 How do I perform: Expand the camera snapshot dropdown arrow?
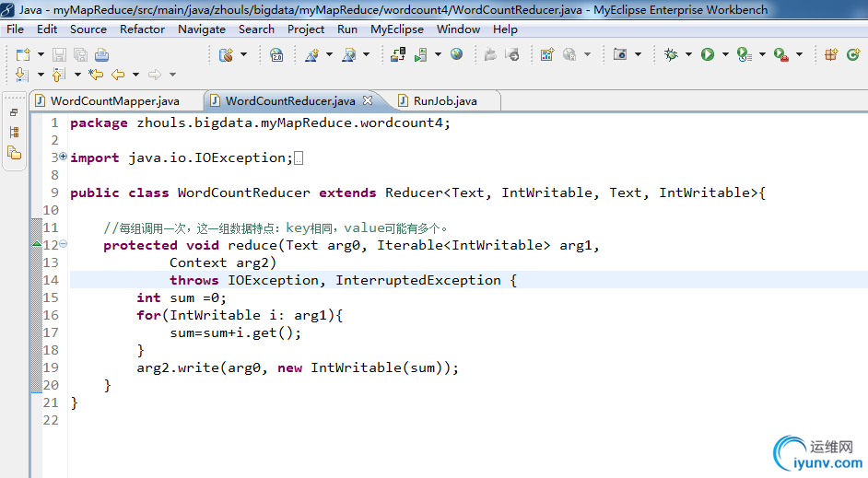click(x=638, y=54)
